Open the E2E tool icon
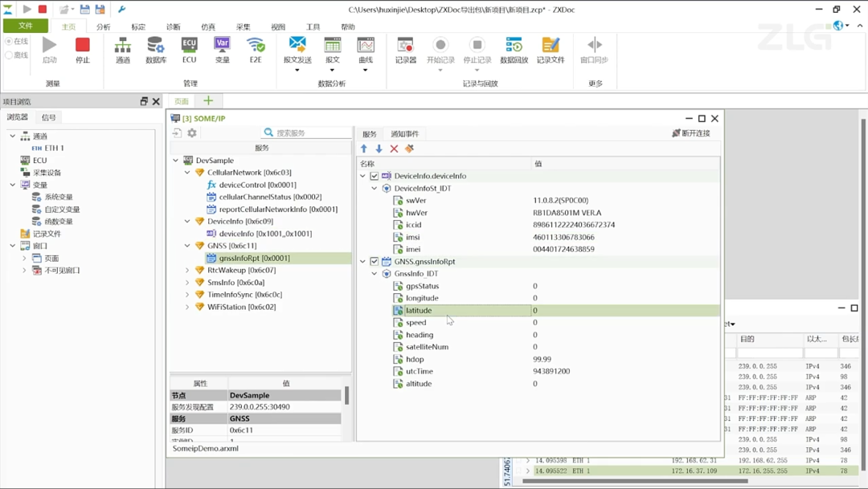Image resolution: width=868 pixels, height=489 pixels. pos(256,46)
